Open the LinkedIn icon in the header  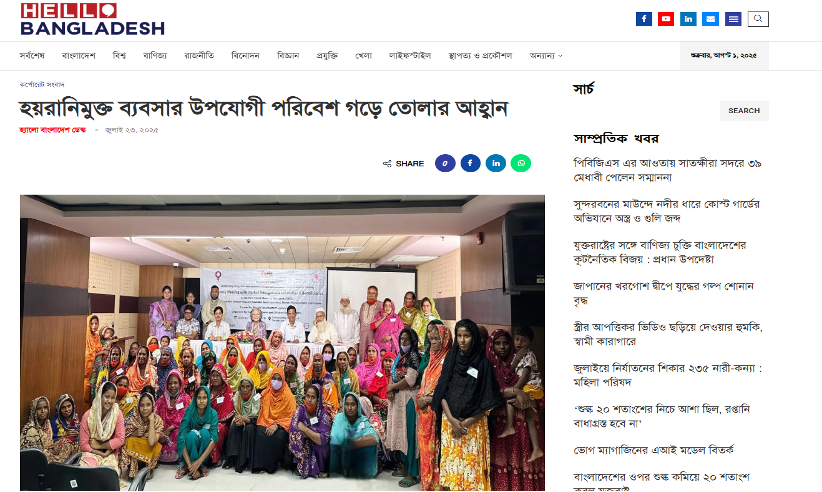point(688,19)
